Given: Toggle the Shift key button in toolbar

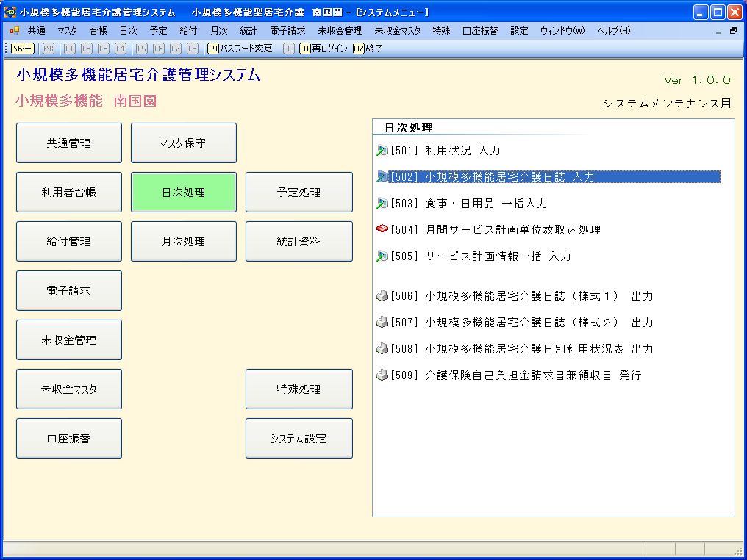Looking at the screenshot, I should coord(23,49).
